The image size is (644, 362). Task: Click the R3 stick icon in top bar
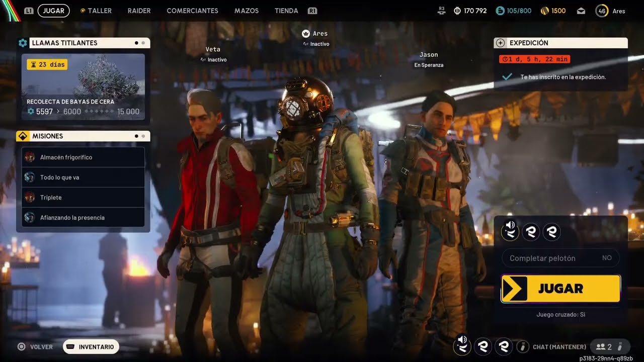point(442,11)
